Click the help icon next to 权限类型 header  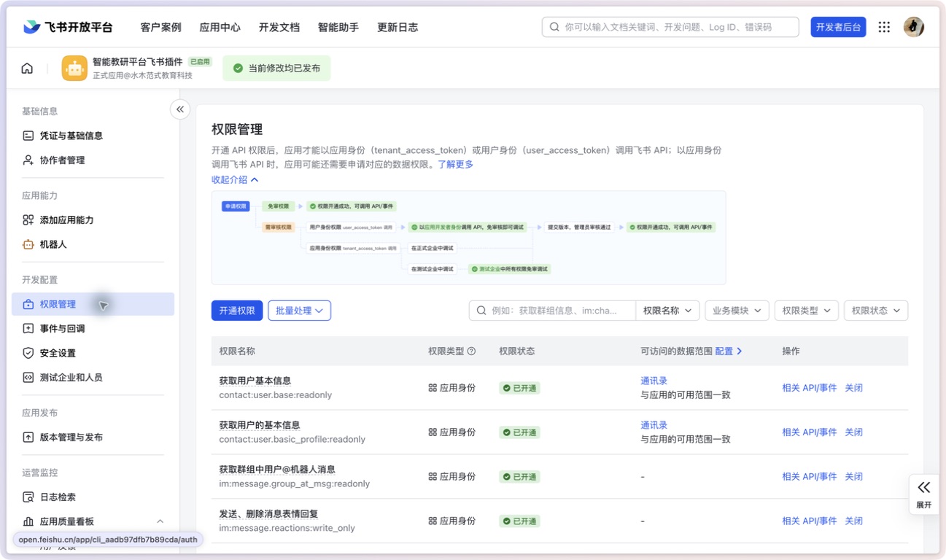(x=471, y=351)
